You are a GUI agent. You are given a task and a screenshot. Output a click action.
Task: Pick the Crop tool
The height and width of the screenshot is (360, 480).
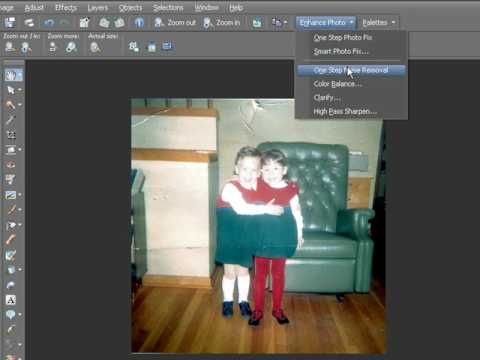[11, 135]
